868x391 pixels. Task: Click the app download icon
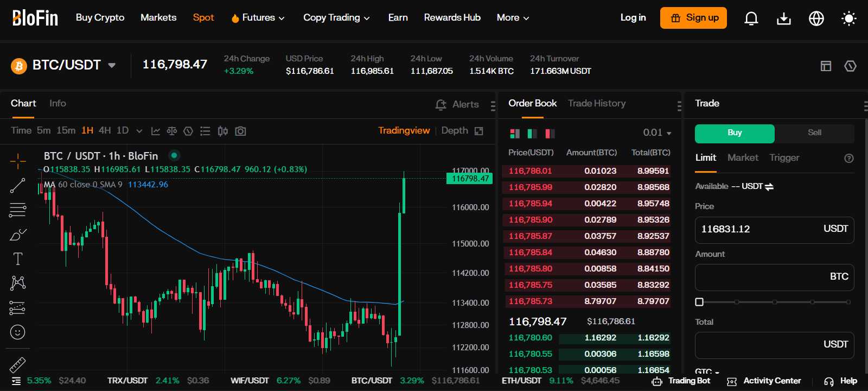(x=783, y=18)
